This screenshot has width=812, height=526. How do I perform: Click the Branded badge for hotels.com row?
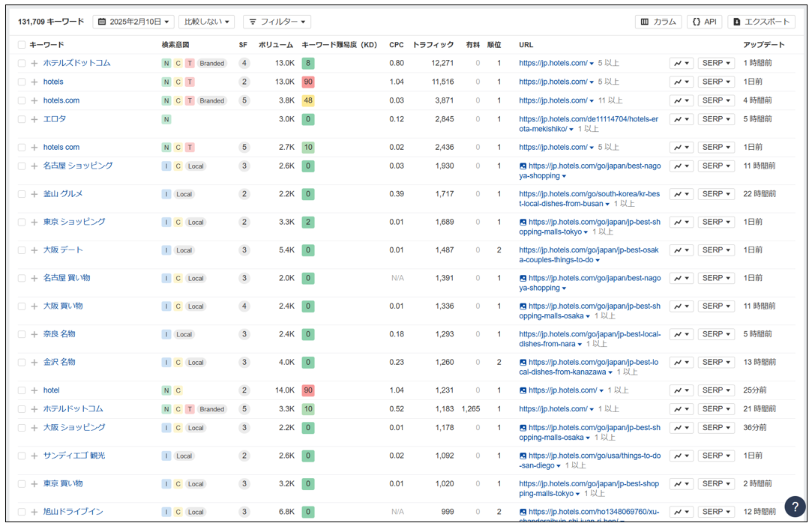click(x=211, y=101)
